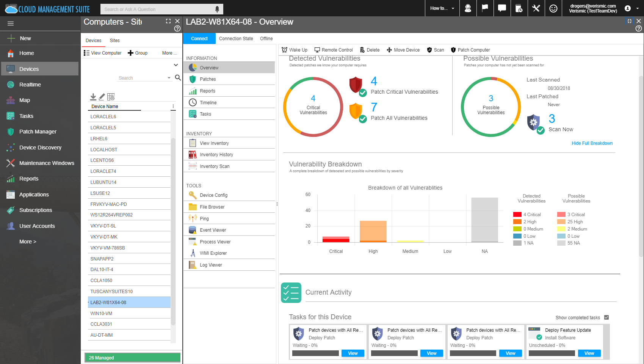Click the add Group button
This screenshot has width=644, height=364.
(138, 53)
